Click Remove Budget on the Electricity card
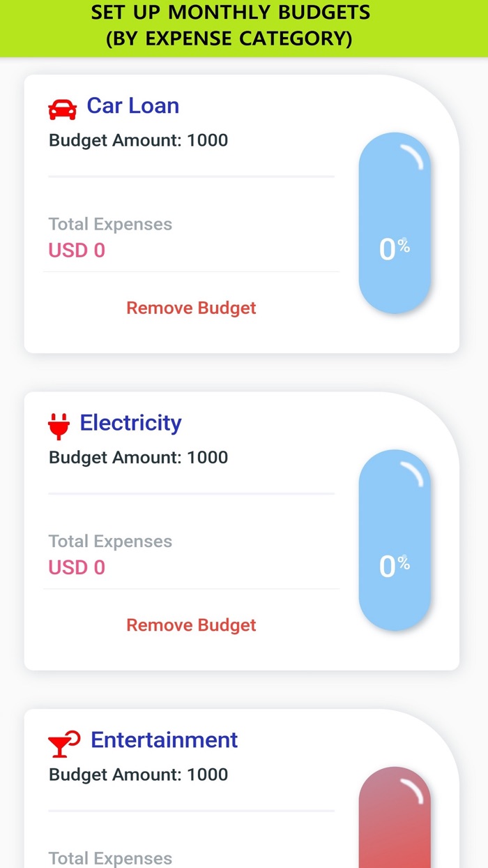The height and width of the screenshot is (868, 488). tap(191, 625)
